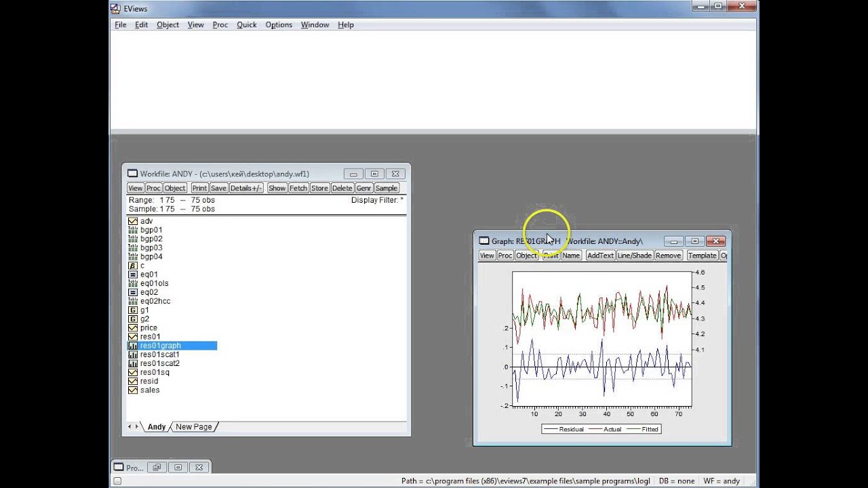Select the sales series in workfile list

pos(150,390)
